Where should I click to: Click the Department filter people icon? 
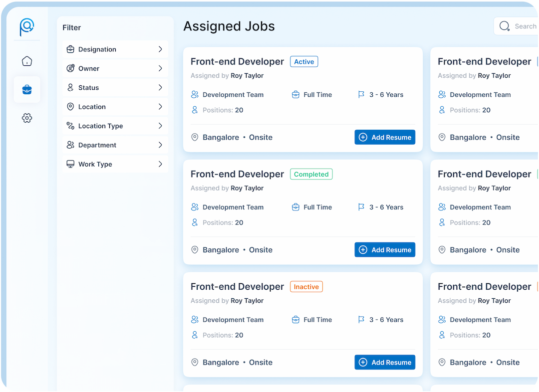coord(70,145)
